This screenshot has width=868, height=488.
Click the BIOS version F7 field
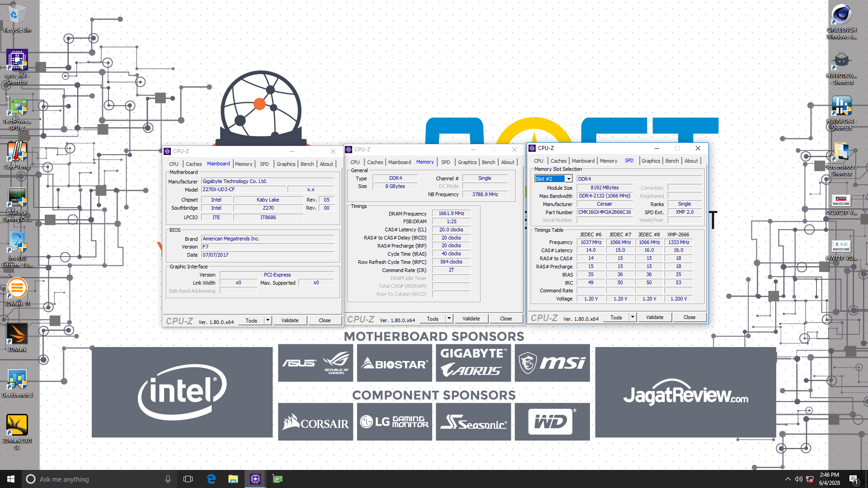point(268,247)
